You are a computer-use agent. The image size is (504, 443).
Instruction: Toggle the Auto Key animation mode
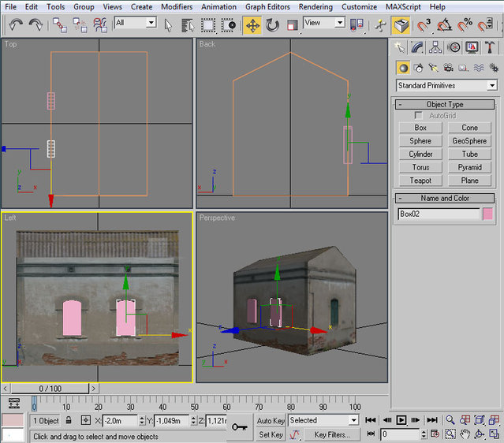click(271, 421)
